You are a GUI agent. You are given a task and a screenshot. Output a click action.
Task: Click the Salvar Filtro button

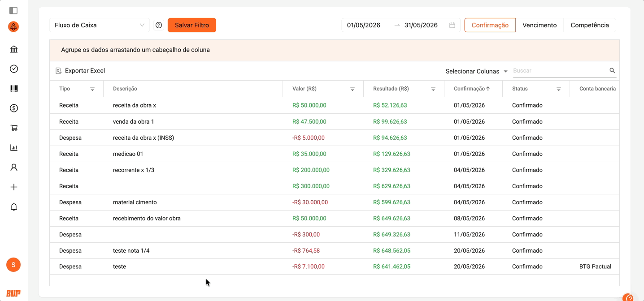192,25
